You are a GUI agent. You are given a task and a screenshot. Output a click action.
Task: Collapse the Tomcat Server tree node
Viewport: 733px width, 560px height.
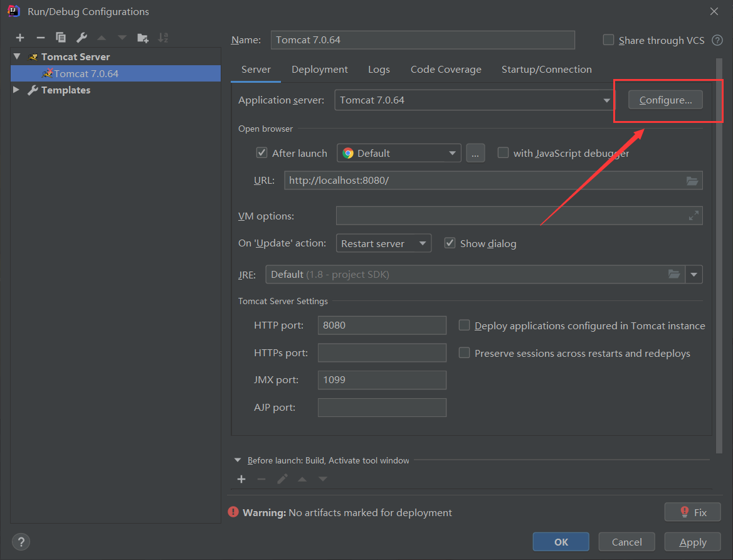(x=18, y=56)
